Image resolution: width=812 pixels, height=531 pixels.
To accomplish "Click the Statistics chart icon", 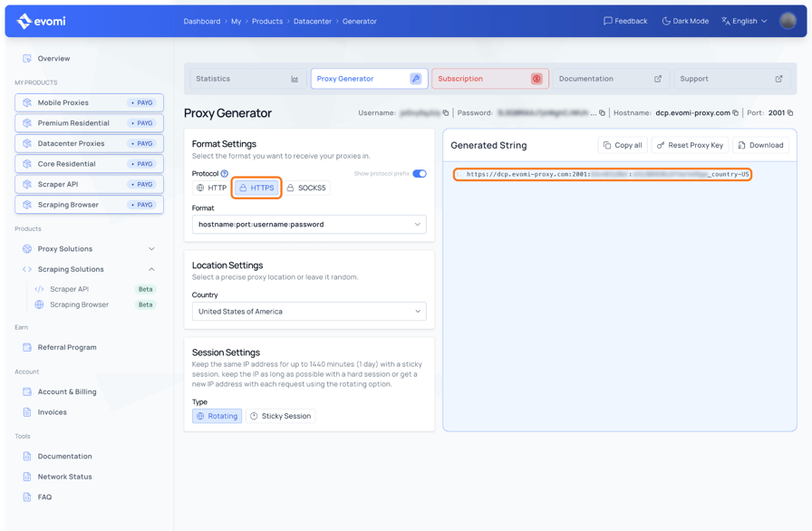I will click(x=295, y=79).
